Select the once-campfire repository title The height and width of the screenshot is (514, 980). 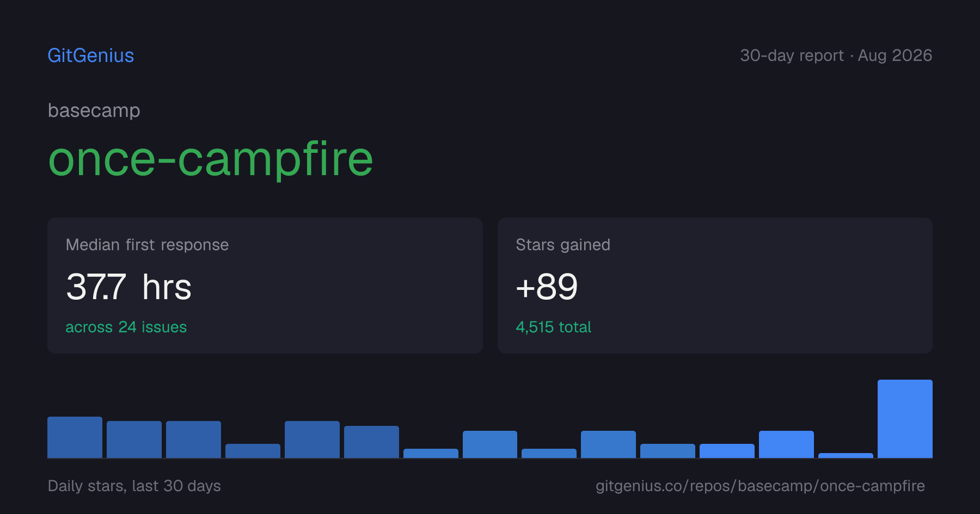[x=211, y=159]
